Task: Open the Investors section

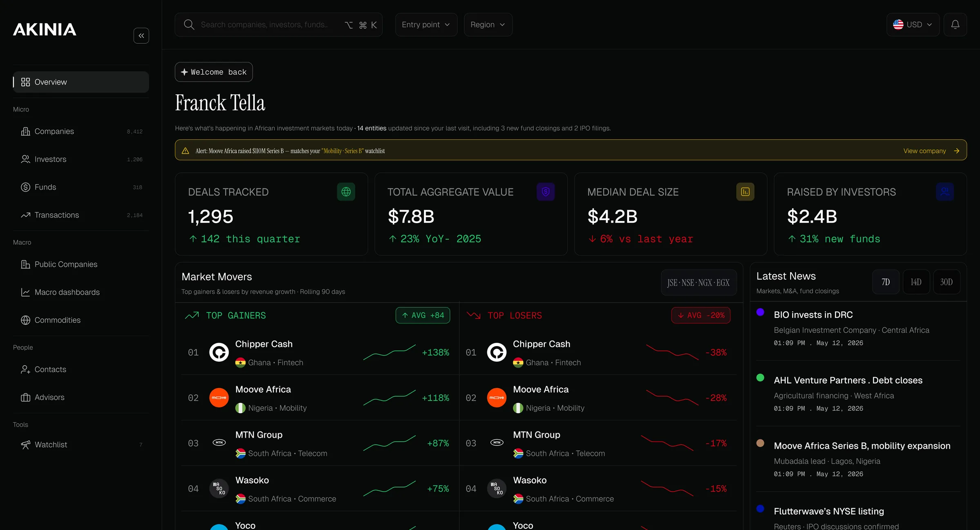Action: tap(81, 159)
